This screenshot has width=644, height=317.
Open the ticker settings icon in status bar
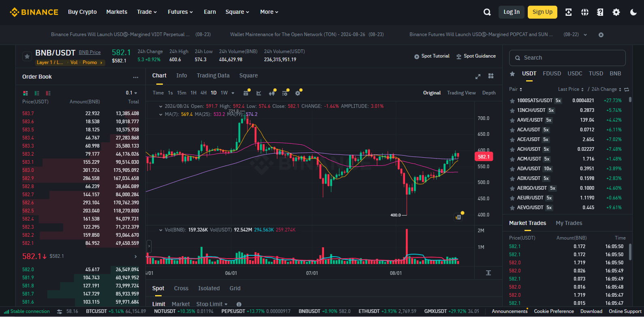(60, 312)
